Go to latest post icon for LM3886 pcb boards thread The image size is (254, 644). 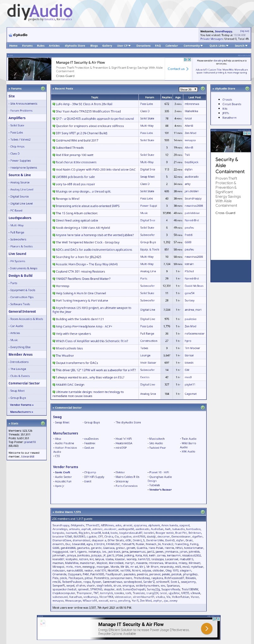point(54,177)
